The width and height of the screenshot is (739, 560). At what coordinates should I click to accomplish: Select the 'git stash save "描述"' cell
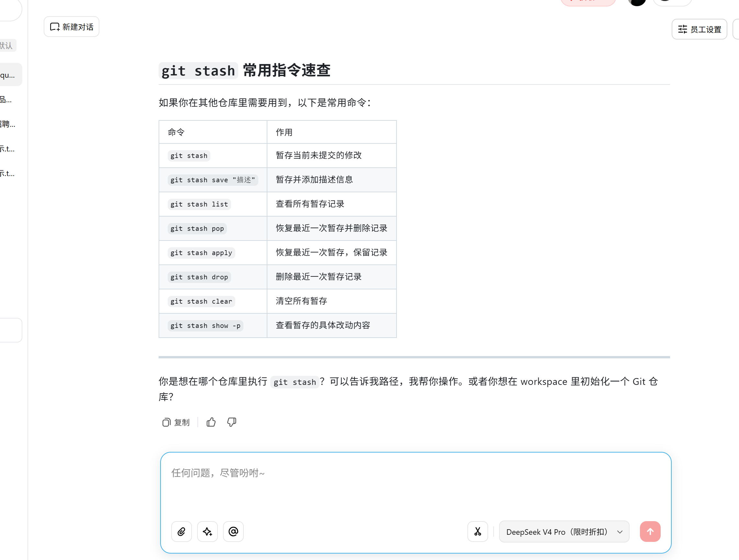coord(213,180)
